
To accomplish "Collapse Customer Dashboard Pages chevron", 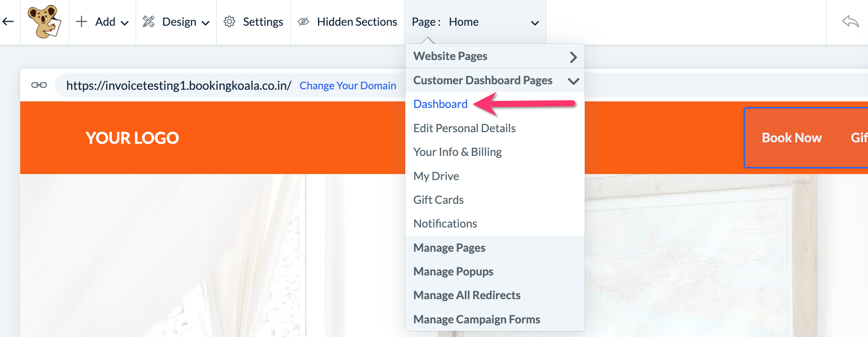I will (x=573, y=81).
